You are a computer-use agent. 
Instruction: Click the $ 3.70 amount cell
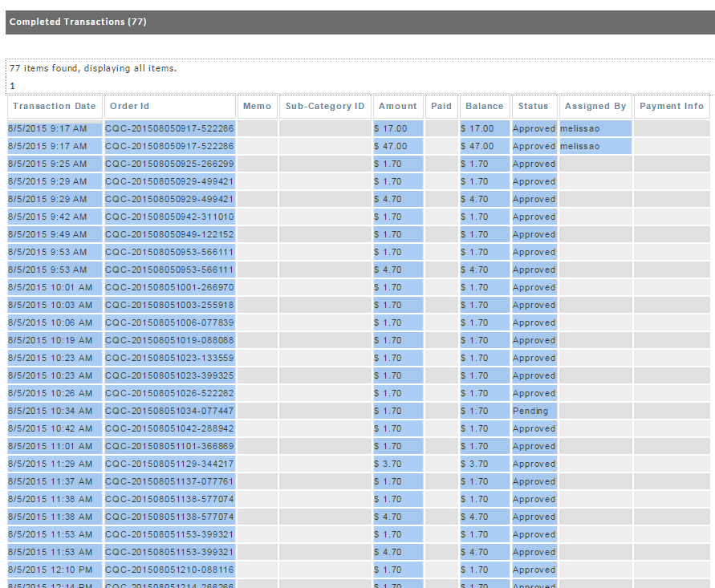[x=398, y=464]
